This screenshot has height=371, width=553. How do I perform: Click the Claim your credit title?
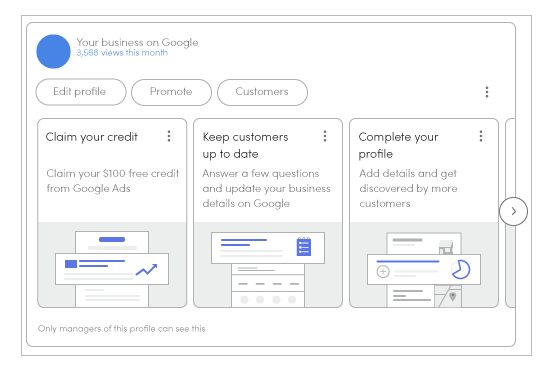coord(92,137)
